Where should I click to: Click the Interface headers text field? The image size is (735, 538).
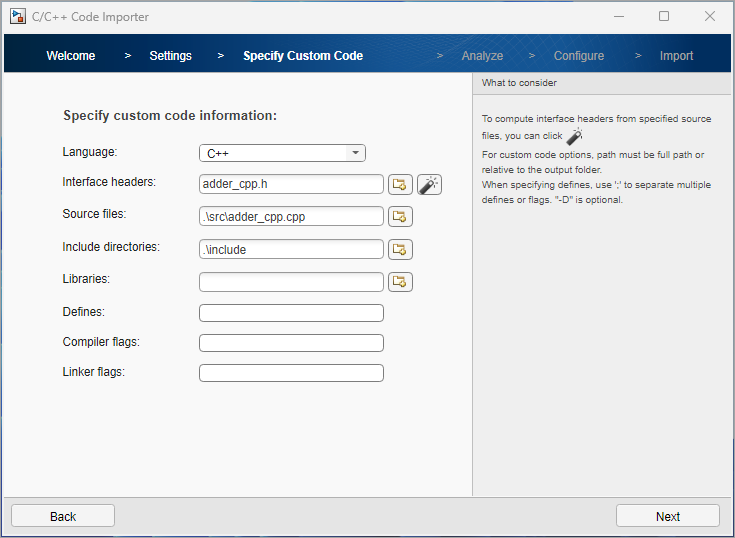[291, 184]
